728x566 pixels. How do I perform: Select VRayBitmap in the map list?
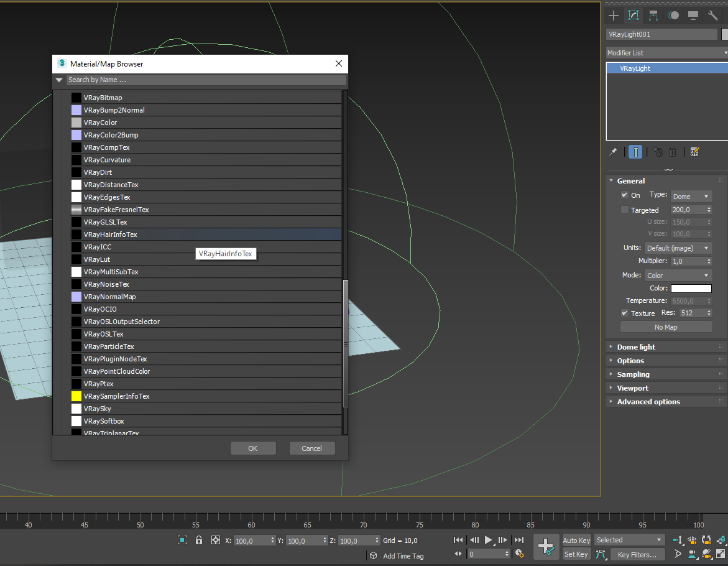(206, 98)
